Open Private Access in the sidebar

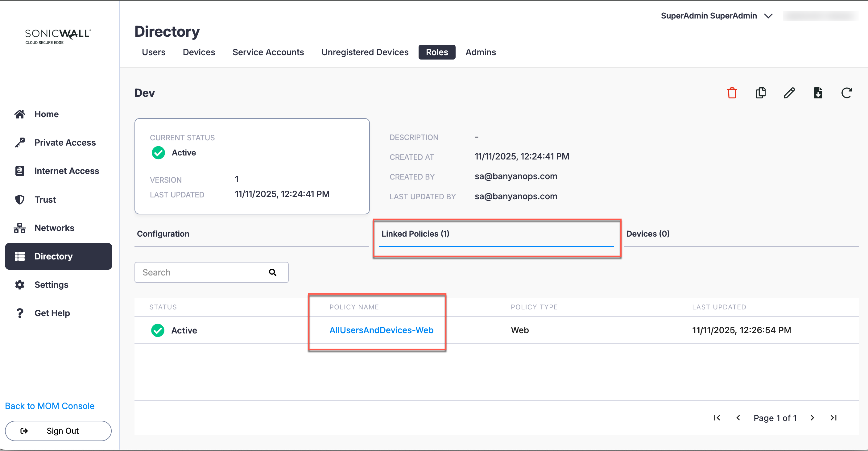point(65,143)
